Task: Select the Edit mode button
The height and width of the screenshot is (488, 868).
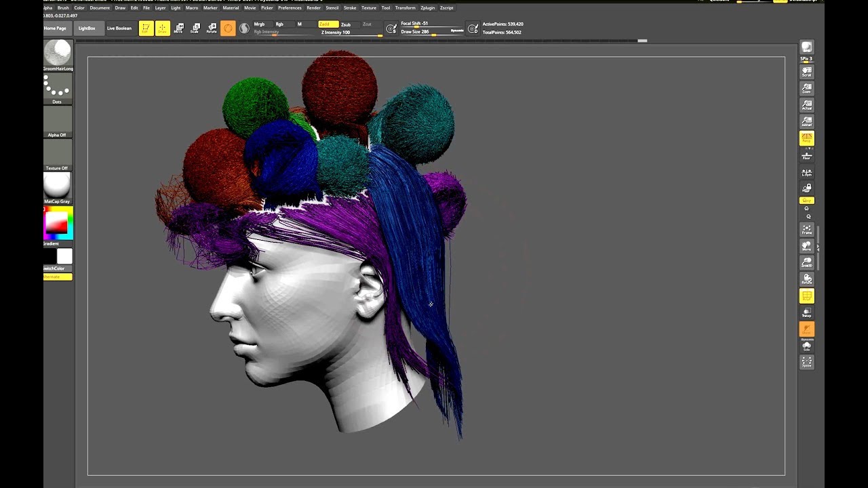Action: tap(146, 28)
